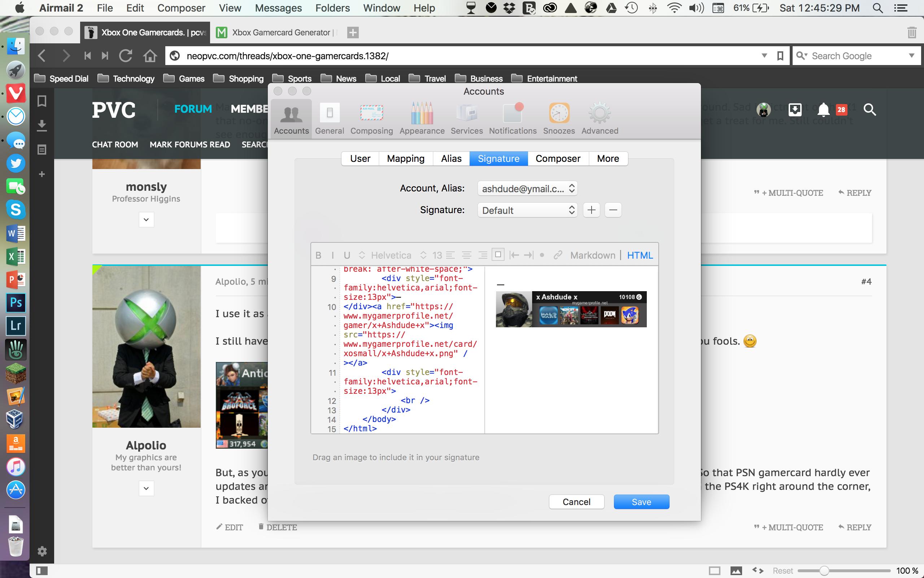Toggle italic in signature editor
The image size is (924, 578).
pyautogui.click(x=332, y=255)
